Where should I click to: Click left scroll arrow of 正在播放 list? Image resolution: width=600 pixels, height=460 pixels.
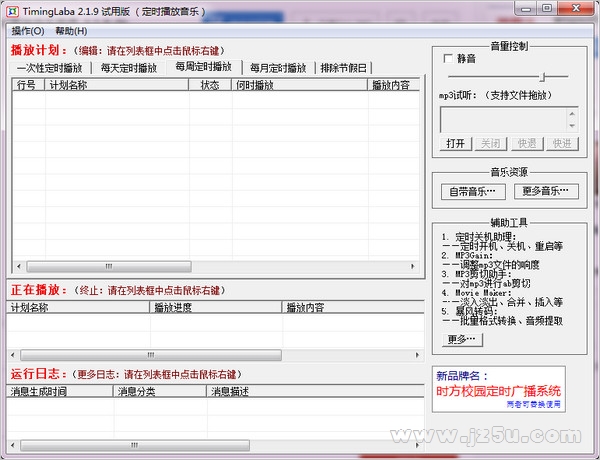13,355
